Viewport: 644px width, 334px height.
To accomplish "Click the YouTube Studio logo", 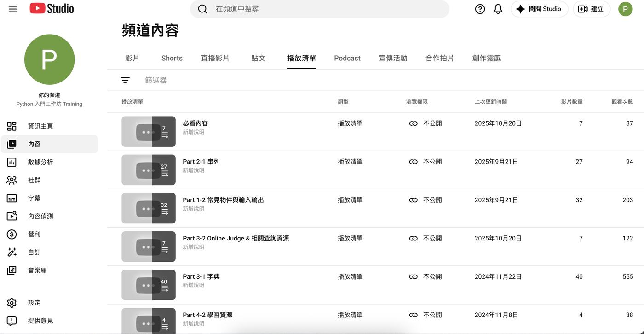I will click(x=52, y=9).
